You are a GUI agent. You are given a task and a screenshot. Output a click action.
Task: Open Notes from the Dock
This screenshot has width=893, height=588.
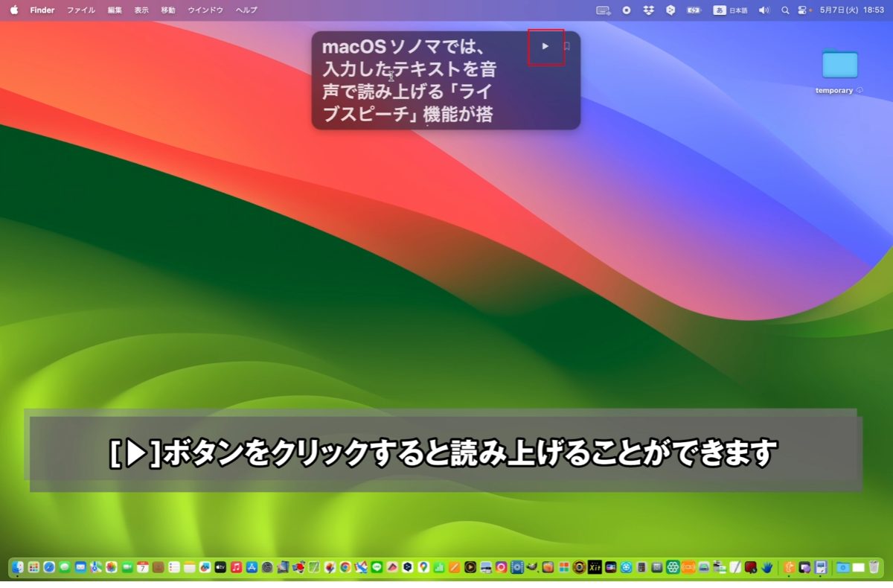[x=189, y=567]
